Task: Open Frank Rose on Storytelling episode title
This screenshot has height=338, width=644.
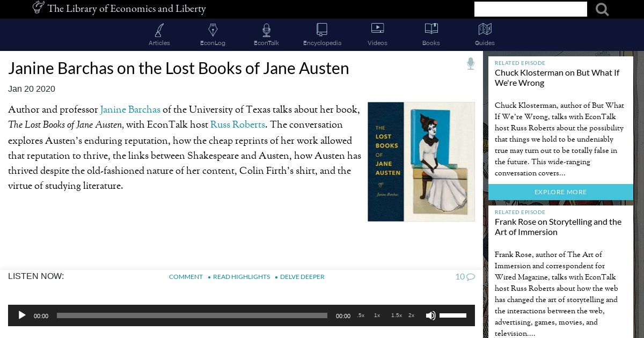Action: pos(558,227)
